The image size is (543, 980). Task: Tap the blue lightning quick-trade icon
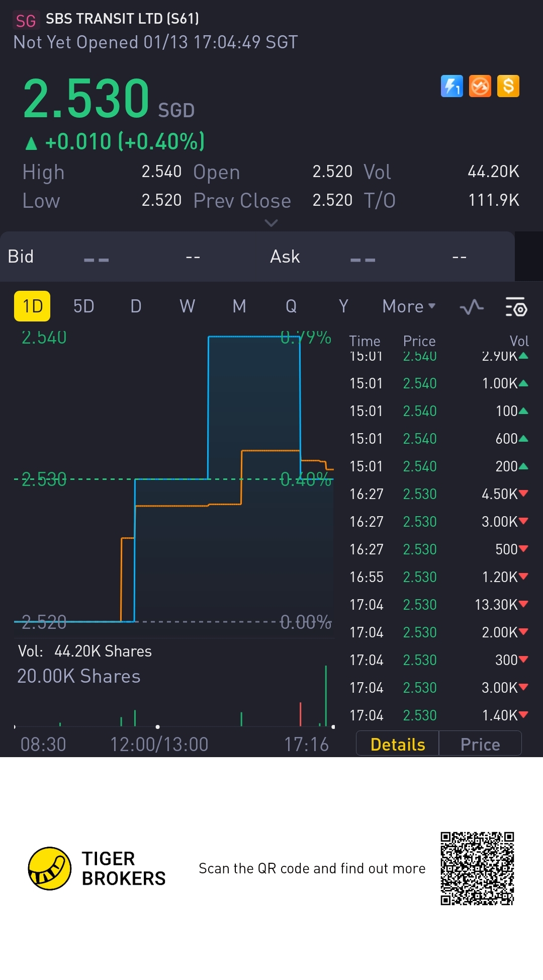click(451, 86)
